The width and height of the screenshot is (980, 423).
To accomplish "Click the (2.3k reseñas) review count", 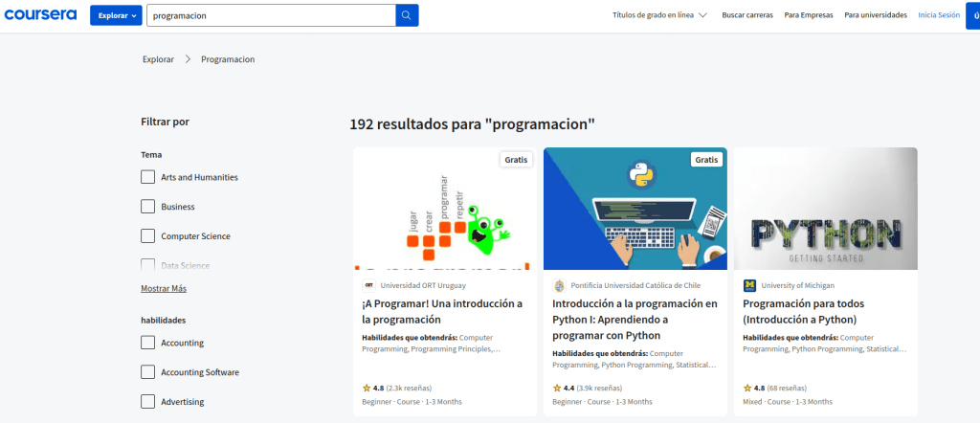I will point(409,388).
